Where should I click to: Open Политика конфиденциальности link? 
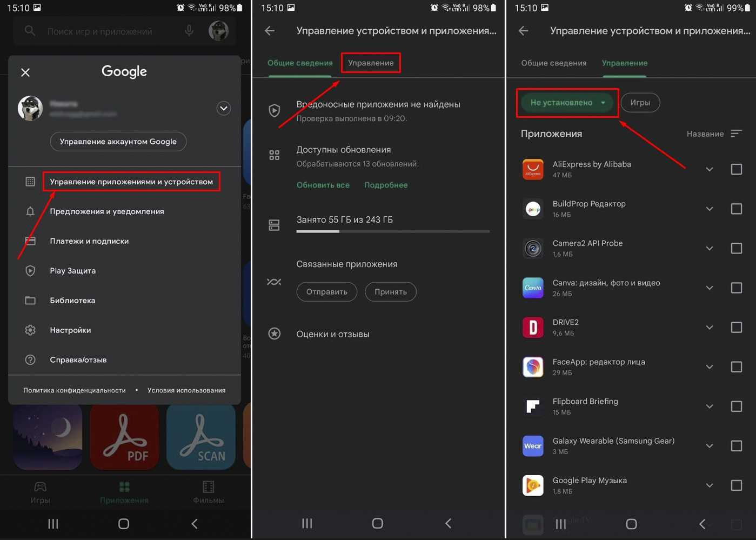click(x=75, y=390)
